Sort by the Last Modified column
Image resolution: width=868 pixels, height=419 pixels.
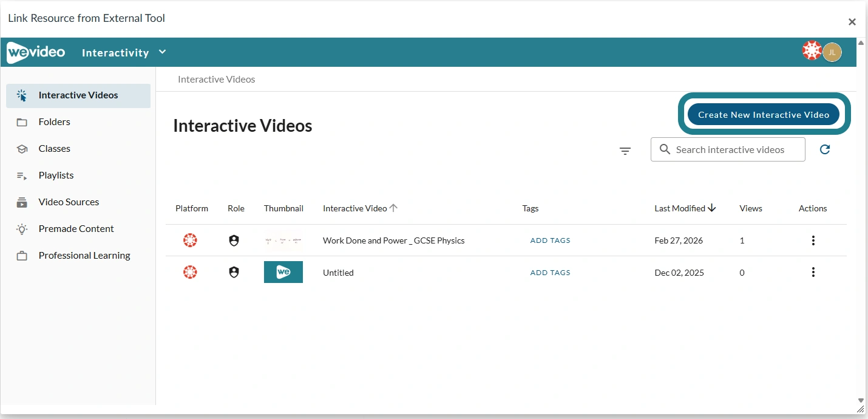click(685, 208)
